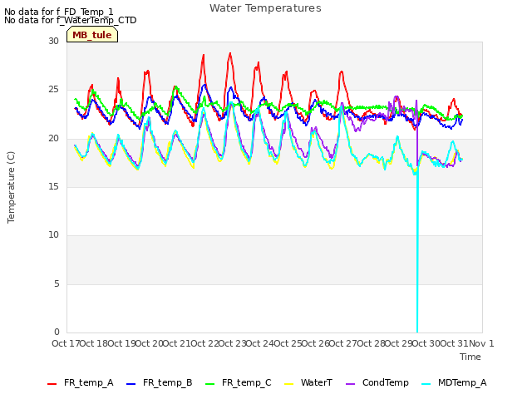
Task: Click the Oct 20 x-axis tick label
Action: (150, 343)
